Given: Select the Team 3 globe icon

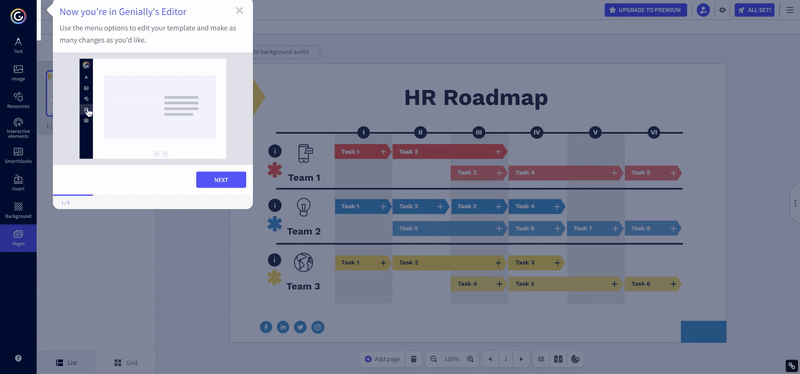Looking at the screenshot, I should pos(303,262).
